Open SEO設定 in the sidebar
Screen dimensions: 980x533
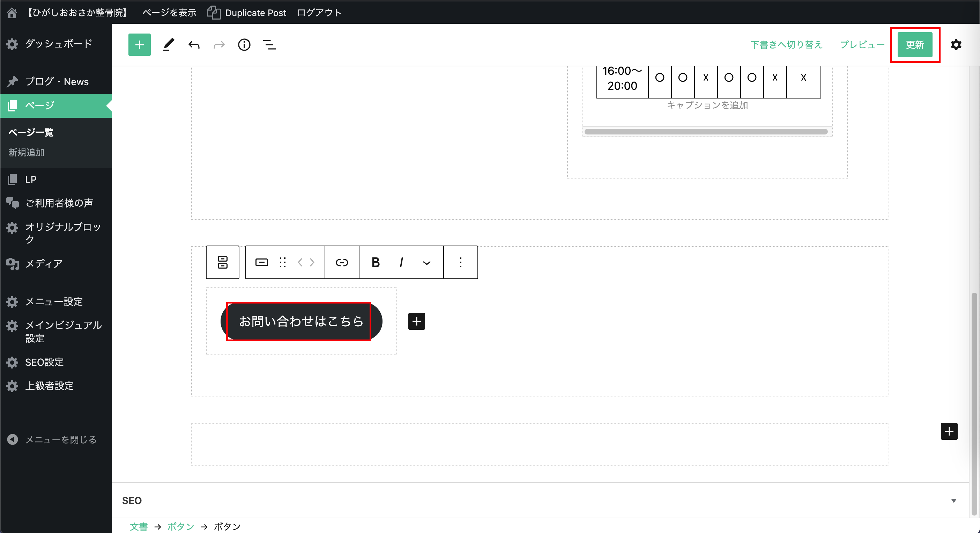click(x=44, y=362)
